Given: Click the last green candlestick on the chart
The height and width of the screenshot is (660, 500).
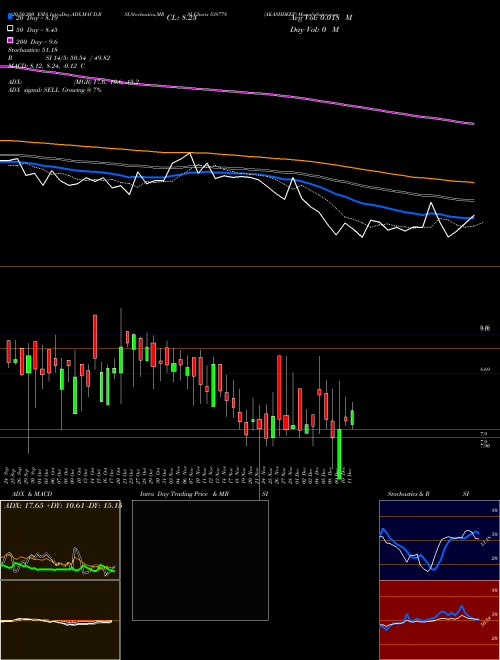Looking at the screenshot, I should 352,418.
